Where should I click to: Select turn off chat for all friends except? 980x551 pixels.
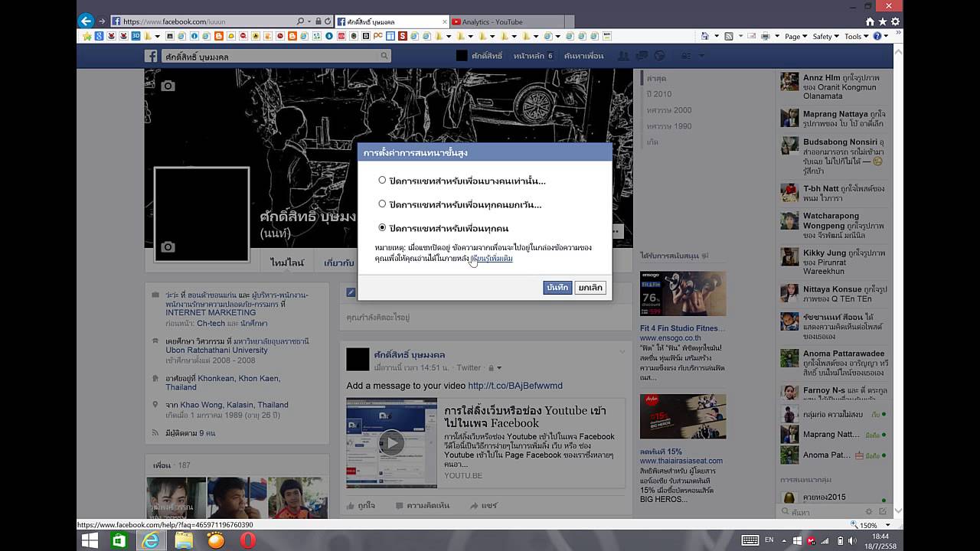pyautogui.click(x=382, y=204)
